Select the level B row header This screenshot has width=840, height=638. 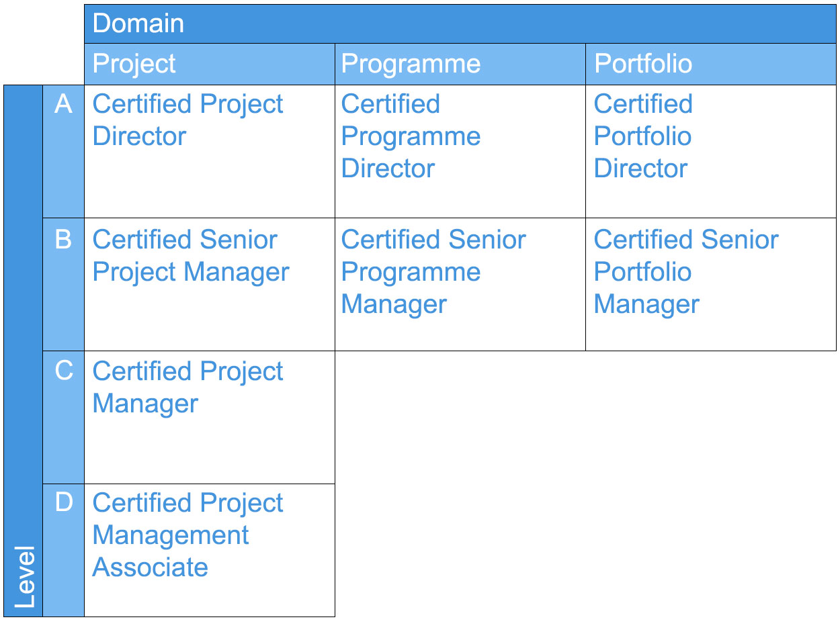pyautogui.click(x=63, y=239)
